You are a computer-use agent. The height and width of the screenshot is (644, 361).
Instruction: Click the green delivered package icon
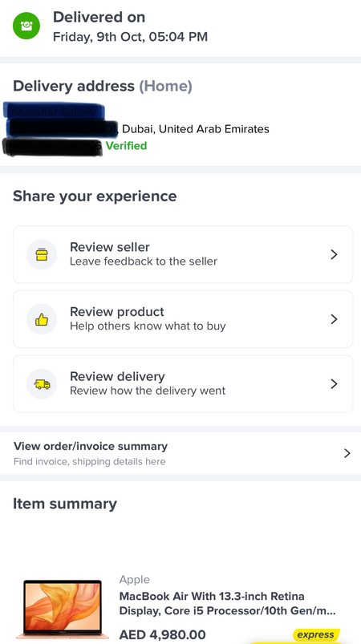[x=26, y=26]
